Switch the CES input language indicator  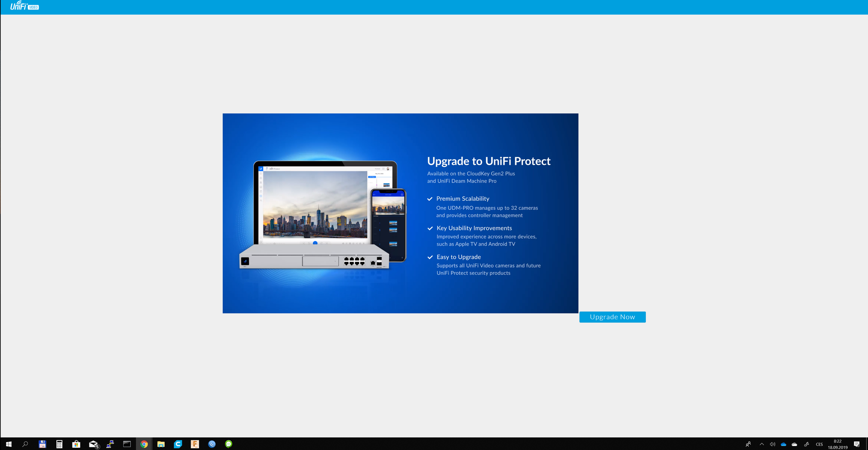point(819,444)
